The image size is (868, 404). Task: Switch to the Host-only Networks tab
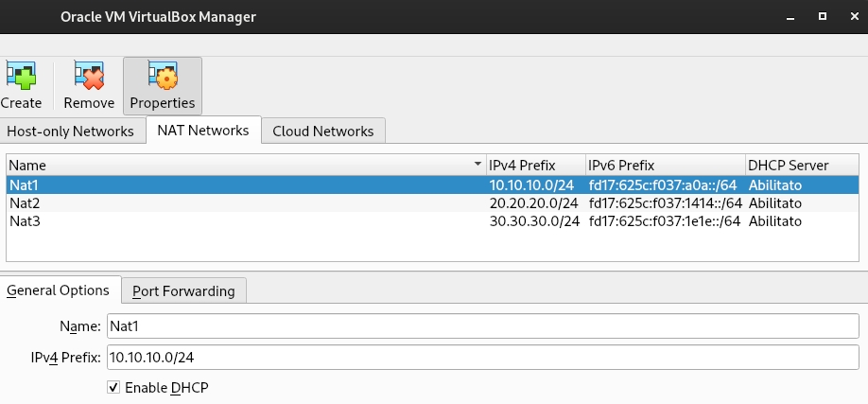pos(72,132)
